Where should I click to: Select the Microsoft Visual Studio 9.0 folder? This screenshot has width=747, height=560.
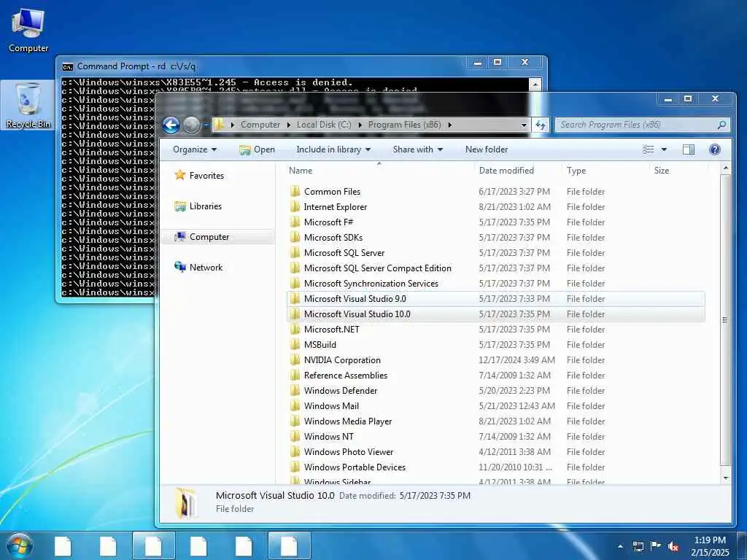click(496, 298)
